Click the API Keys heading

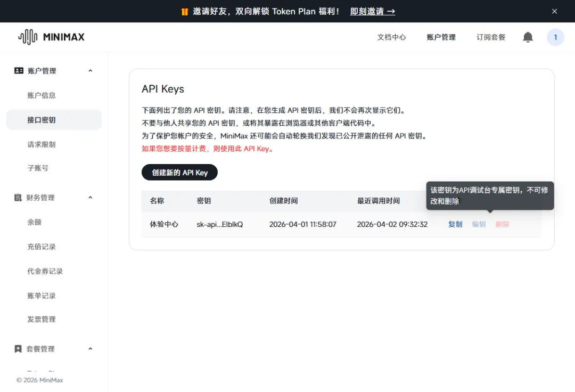[x=163, y=89]
